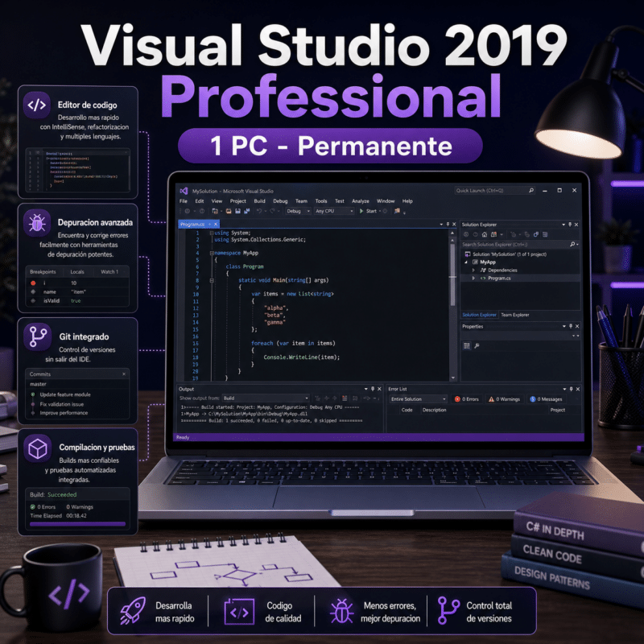Close the Solution Explorer panel
Viewport: 644px width, 644px height.
pyautogui.click(x=576, y=225)
